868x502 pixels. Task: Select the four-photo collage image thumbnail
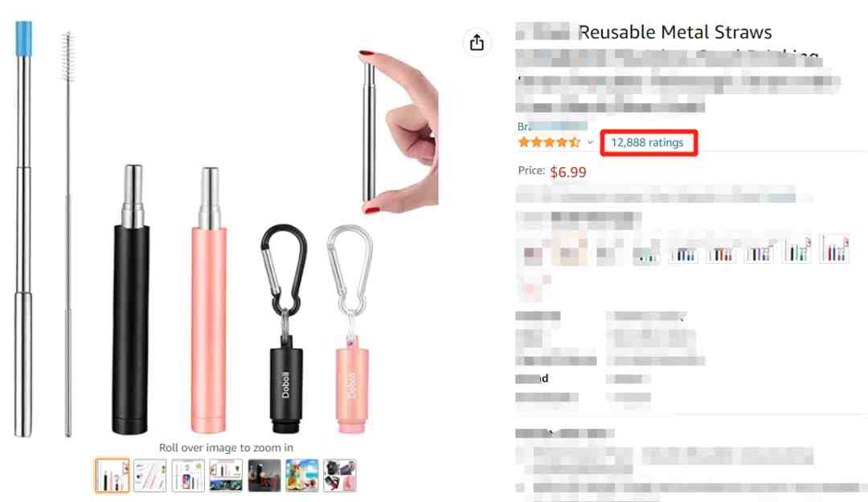tap(340, 475)
